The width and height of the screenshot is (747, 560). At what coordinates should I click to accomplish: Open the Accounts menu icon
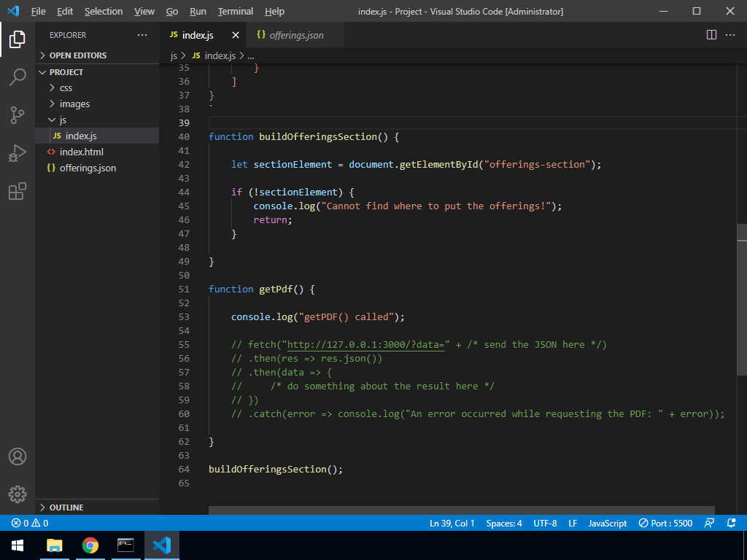point(18,456)
